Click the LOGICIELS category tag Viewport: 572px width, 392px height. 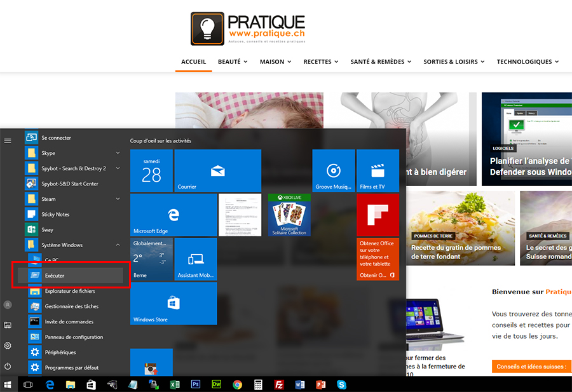point(503,149)
